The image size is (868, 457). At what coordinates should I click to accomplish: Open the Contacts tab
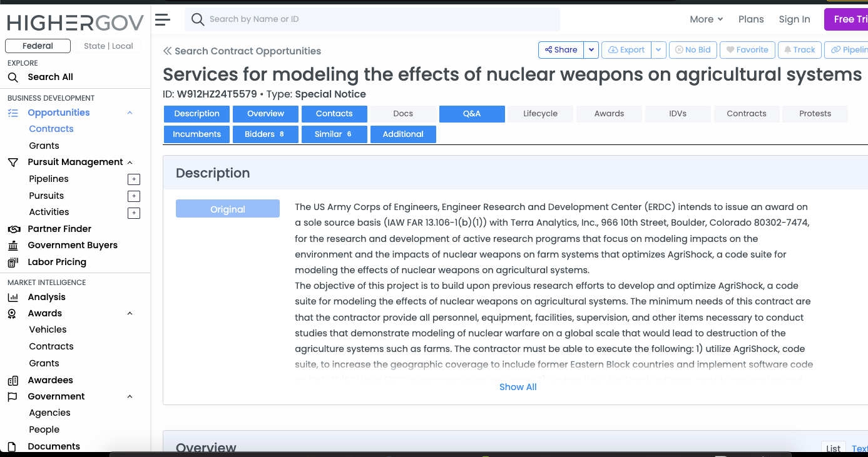tap(334, 114)
